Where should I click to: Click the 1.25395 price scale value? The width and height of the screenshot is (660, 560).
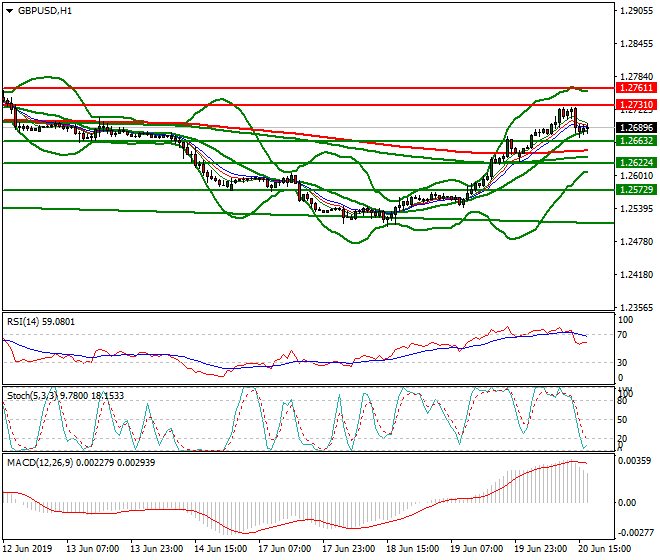coord(637,209)
